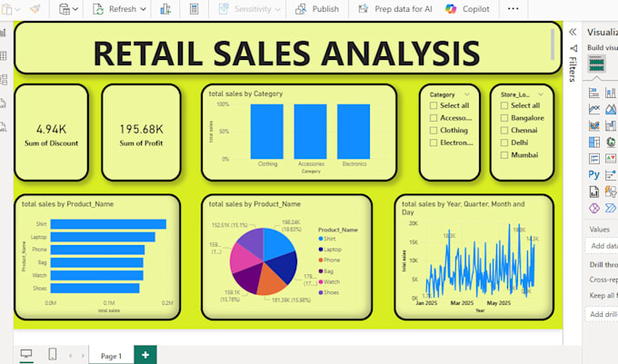
Task: Expand the Refresh dropdown arrow
Action: pyautogui.click(x=144, y=9)
